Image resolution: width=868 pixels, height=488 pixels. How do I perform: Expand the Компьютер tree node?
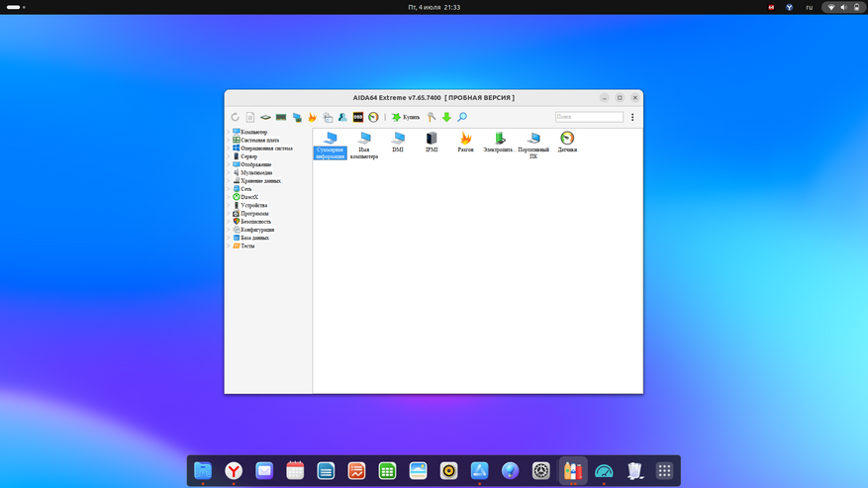click(x=229, y=132)
